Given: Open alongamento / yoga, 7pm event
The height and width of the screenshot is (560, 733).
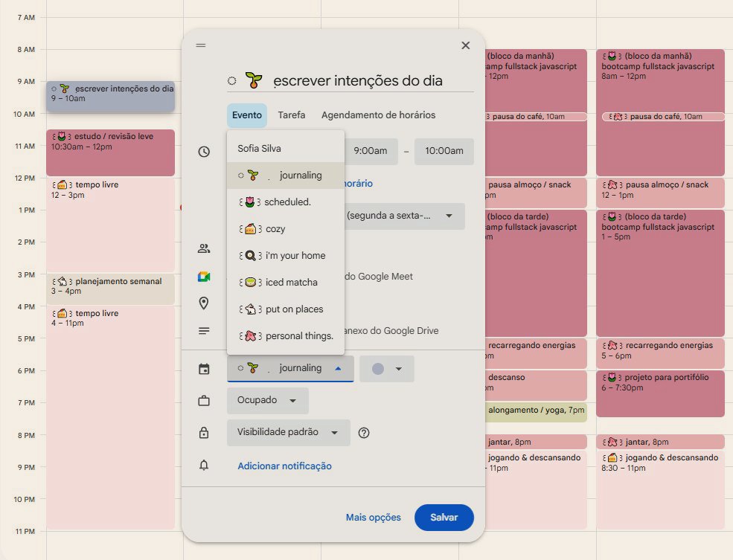Looking at the screenshot, I should (x=536, y=411).
